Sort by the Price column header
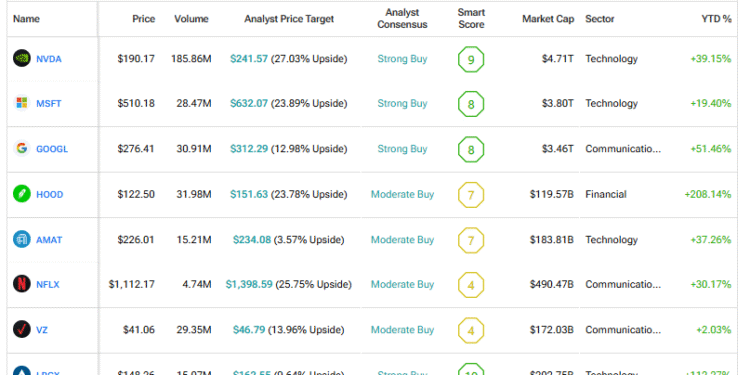This screenshot has height=375, width=750. (x=143, y=19)
